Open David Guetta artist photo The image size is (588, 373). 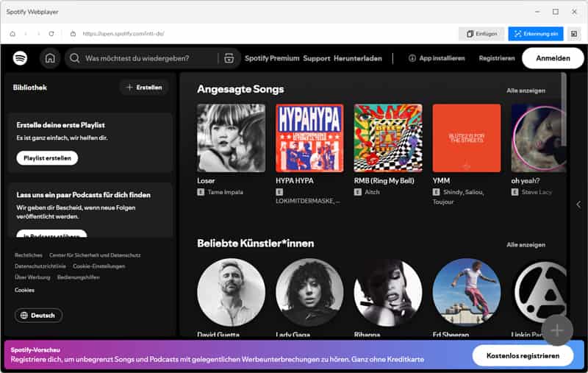231,292
